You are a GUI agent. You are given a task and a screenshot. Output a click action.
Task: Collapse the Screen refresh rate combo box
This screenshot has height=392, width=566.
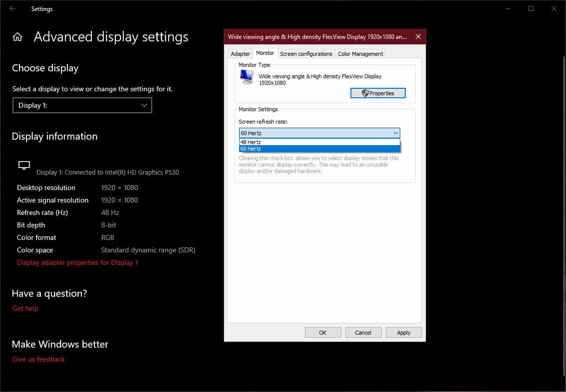tap(395, 133)
